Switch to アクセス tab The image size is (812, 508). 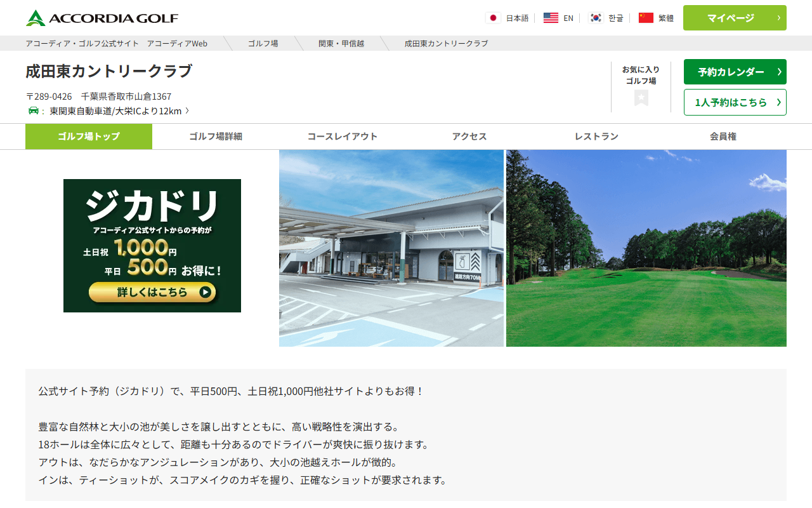[x=469, y=137]
